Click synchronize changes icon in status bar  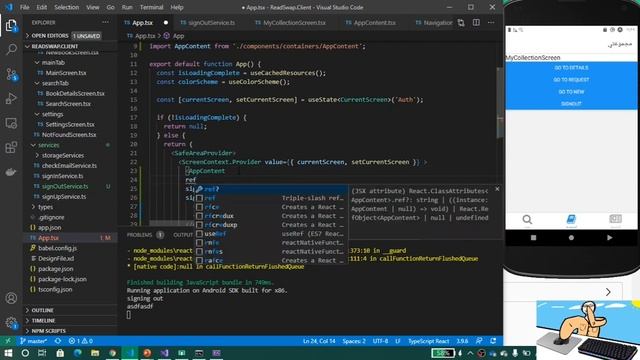click(x=58, y=341)
